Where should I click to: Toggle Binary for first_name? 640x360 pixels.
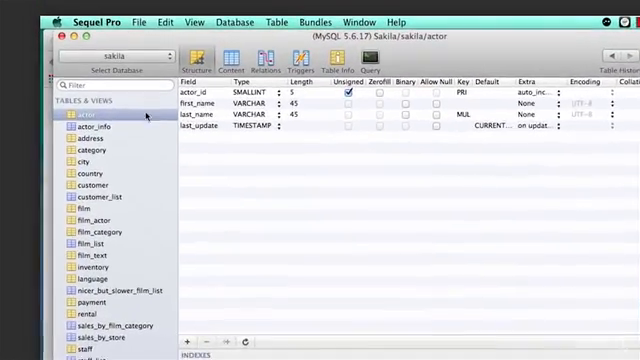coord(405,104)
